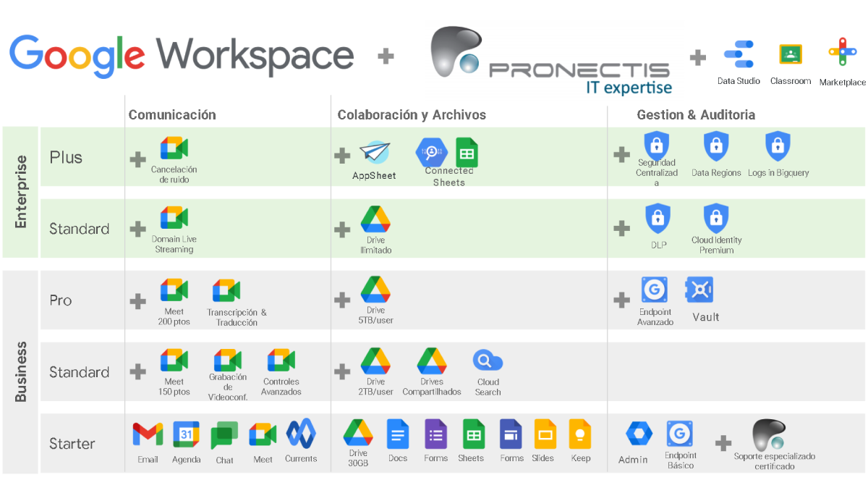Open the Cloud Identity Premium icon
Screen dimensions: 868x480
716,218
